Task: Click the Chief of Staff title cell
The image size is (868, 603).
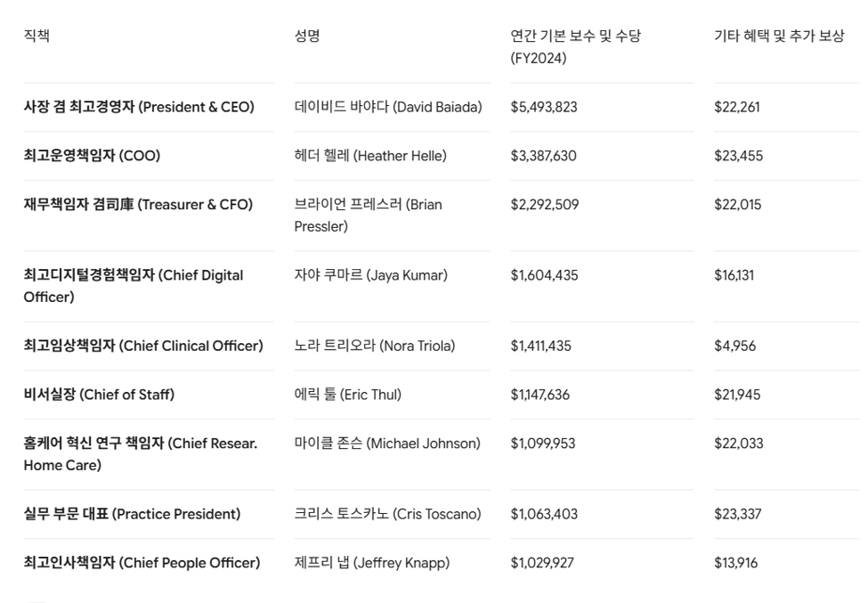Action: [x=99, y=395]
